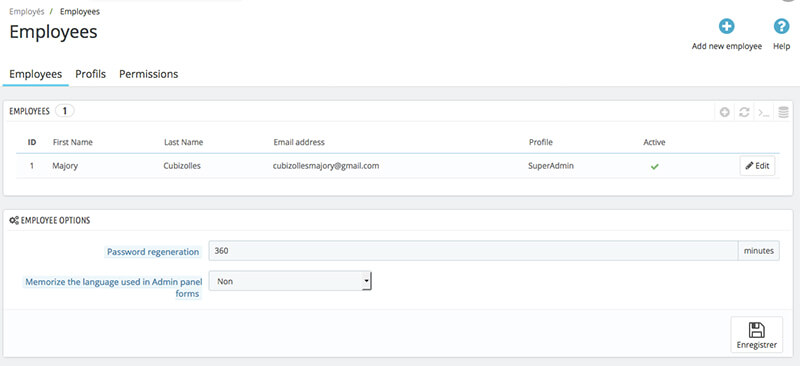The height and width of the screenshot is (366, 800).
Task: Click the Majory first name cell
Action: [65, 166]
